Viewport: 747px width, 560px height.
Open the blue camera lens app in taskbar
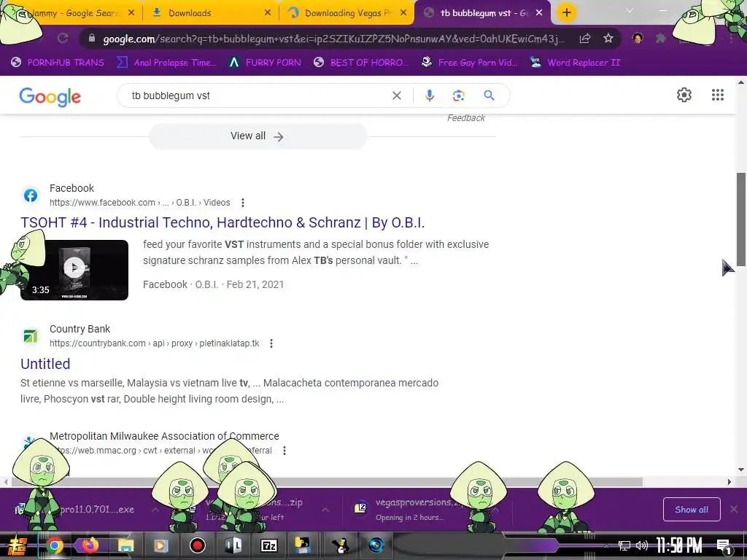point(376,545)
